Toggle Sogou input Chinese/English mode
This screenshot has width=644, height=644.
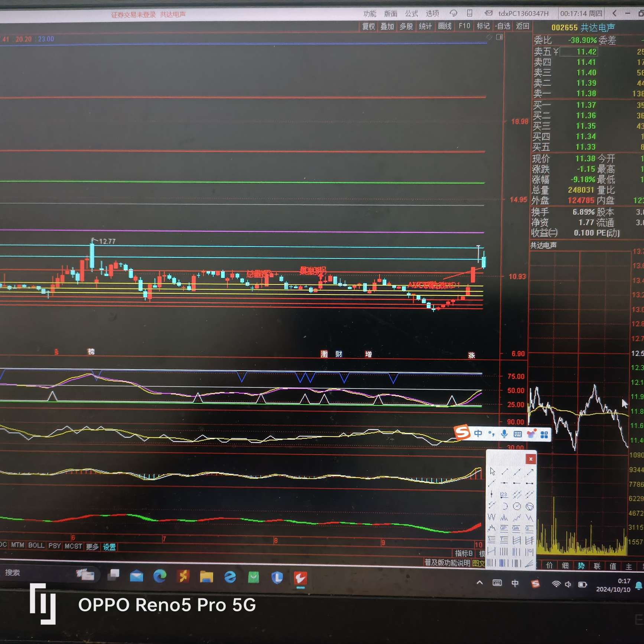pos(478,433)
